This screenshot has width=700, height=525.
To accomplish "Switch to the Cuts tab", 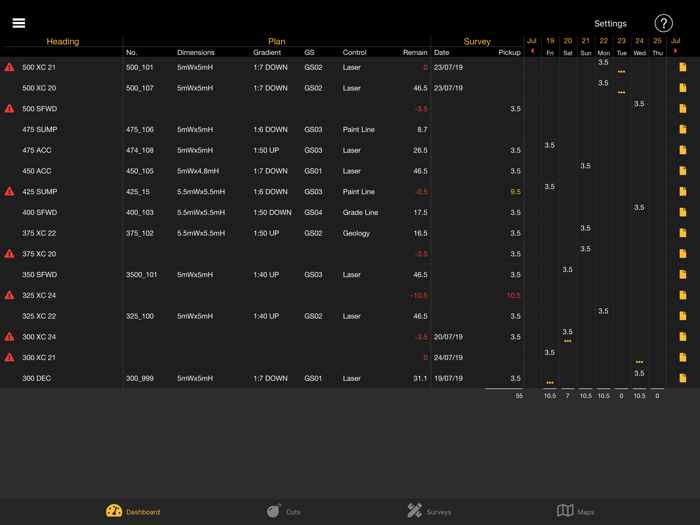I will coord(283,511).
